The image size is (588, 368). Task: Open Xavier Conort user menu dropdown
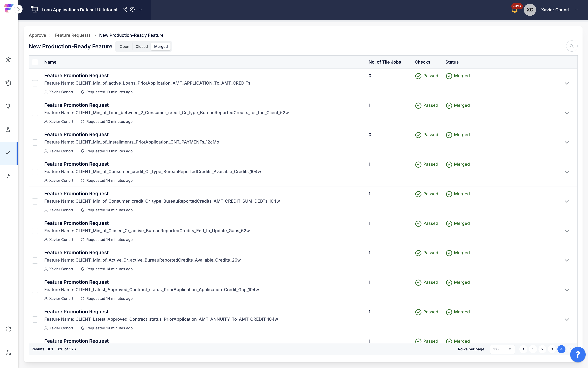[x=577, y=10]
